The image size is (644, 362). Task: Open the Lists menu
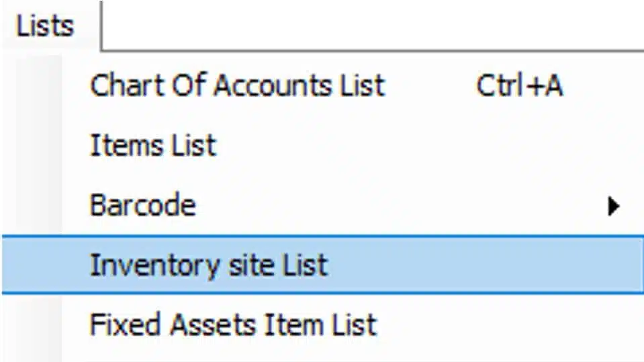coord(46,26)
